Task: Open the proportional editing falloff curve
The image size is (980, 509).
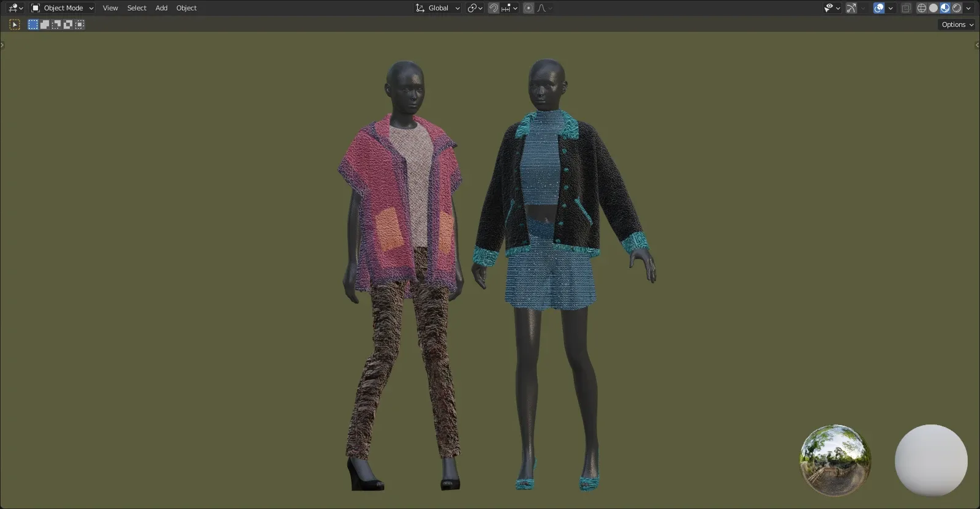Action: pyautogui.click(x=545, y=8)
